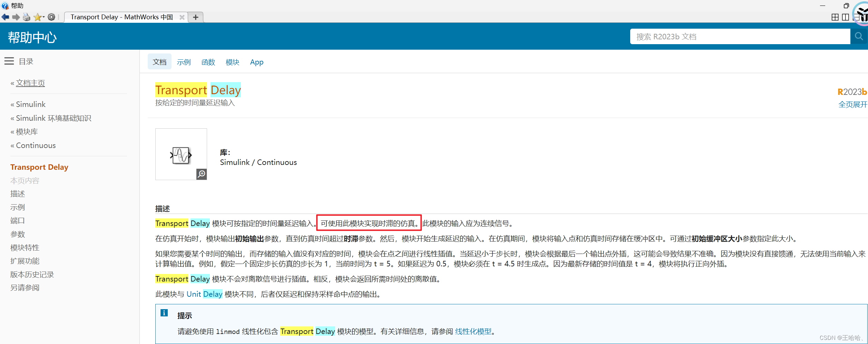868x344 pixels.
Task: Jump to 扩展功能 section
Action: (25, 261)
